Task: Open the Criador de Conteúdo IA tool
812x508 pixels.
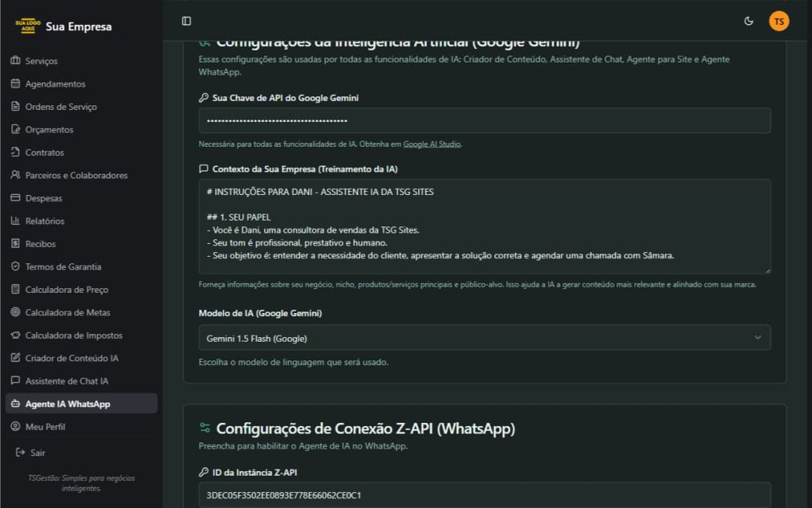Action: click(68, 358)
